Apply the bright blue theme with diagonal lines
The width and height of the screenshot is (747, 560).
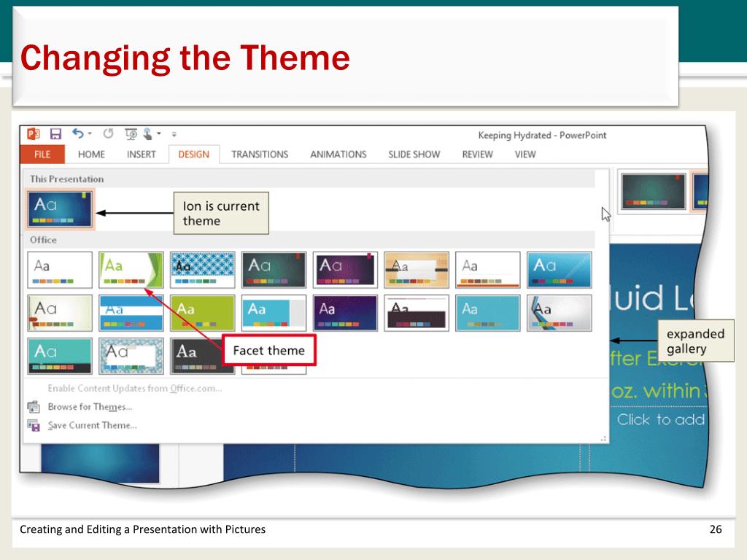coord(560,270)
